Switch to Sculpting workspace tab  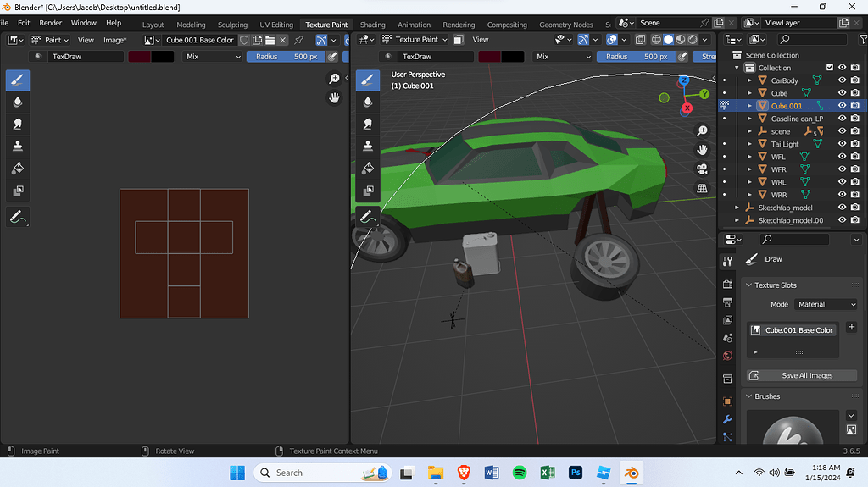coord(232,25)
